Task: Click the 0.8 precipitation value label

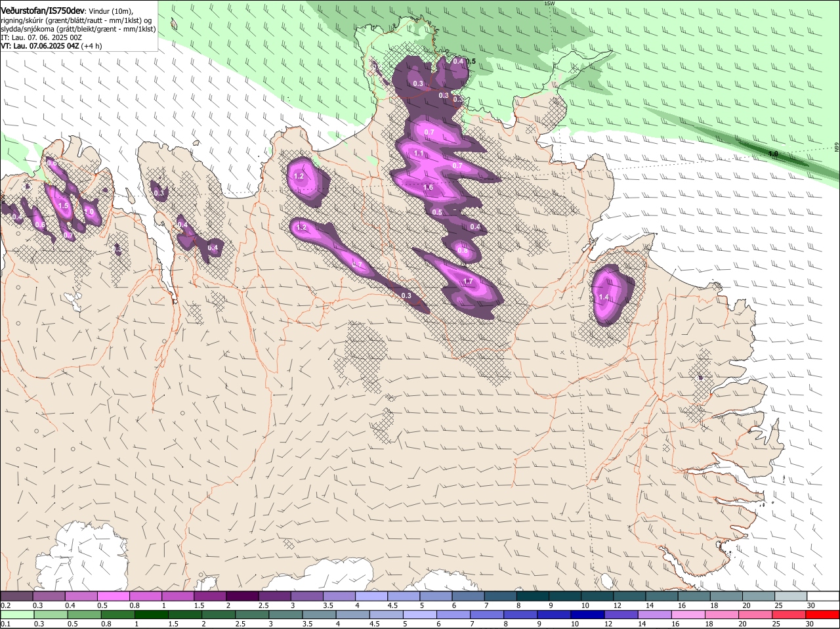Action: point(462,251)
